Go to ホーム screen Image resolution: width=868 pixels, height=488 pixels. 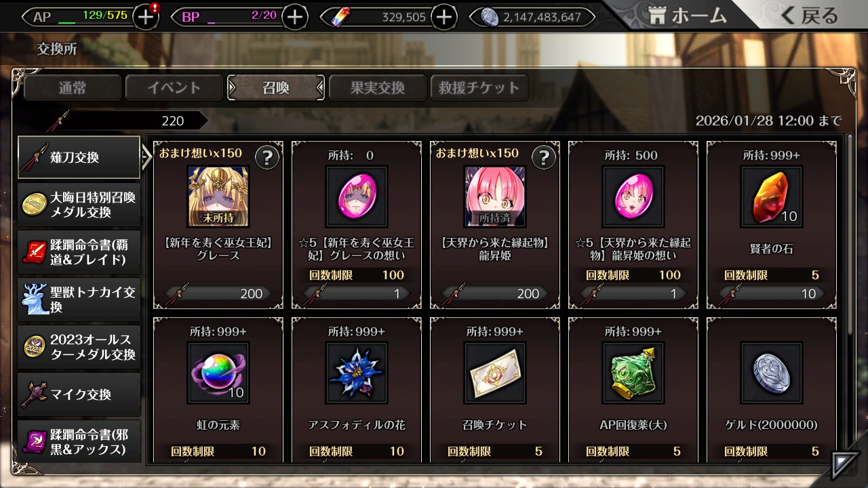pos(686,16)
